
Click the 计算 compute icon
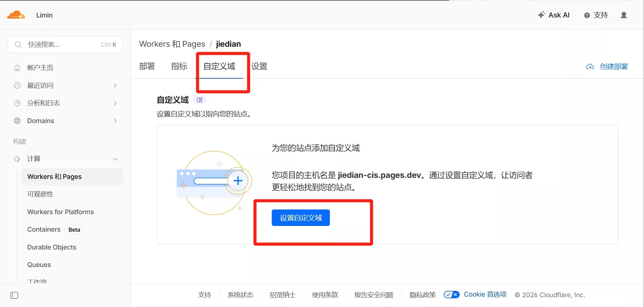click(17, 159)
